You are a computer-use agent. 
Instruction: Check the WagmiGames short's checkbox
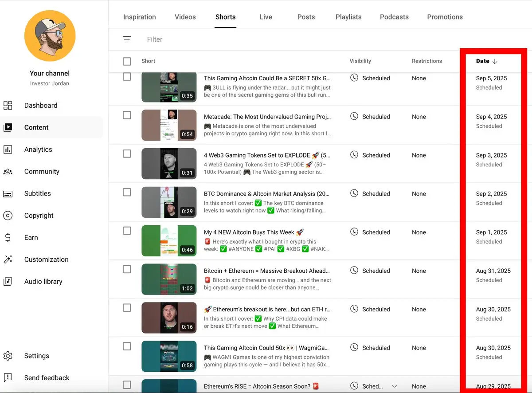(x=127, y=346)
